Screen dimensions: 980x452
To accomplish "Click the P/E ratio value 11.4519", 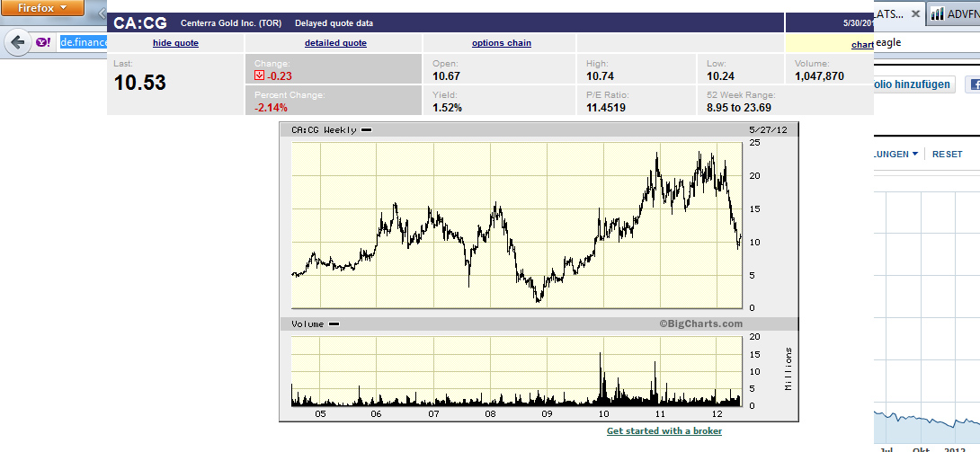I will (606, 107).
